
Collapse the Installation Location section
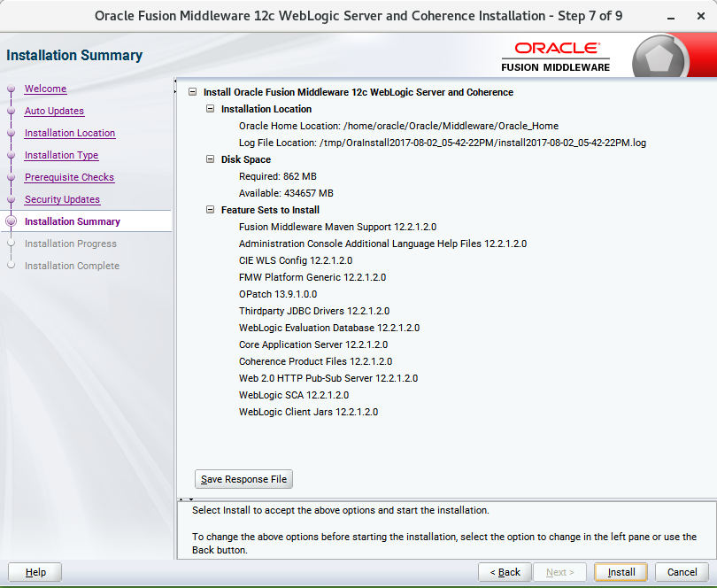click(x=210, y=109)
